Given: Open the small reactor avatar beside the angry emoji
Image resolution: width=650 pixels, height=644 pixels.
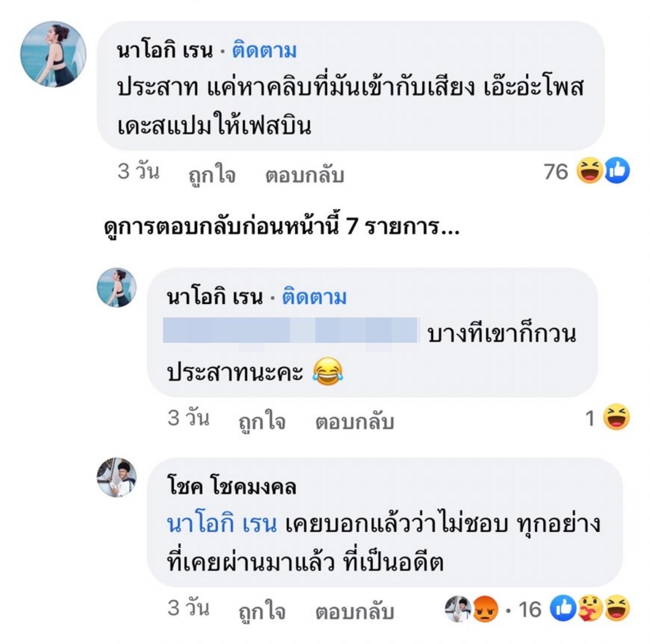Looking at the screenshot, I should tap(458, 608).
